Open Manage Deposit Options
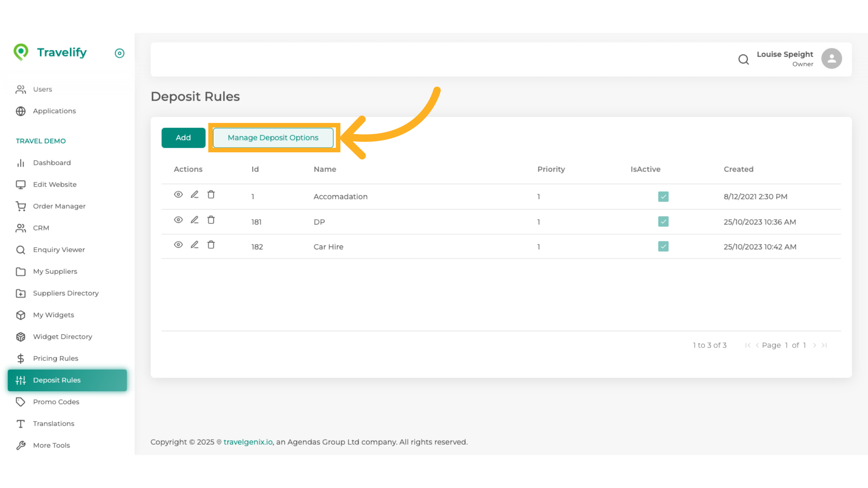 point(273,137)
